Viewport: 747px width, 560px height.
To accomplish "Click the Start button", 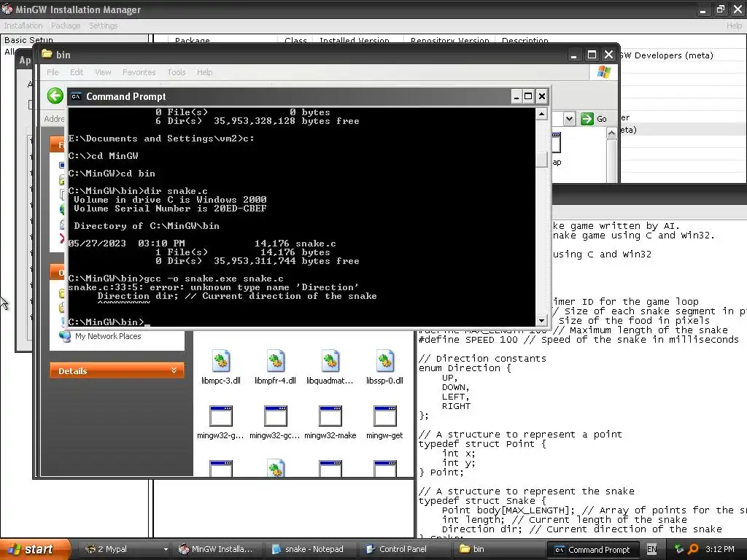I will (x=34, y=549).
